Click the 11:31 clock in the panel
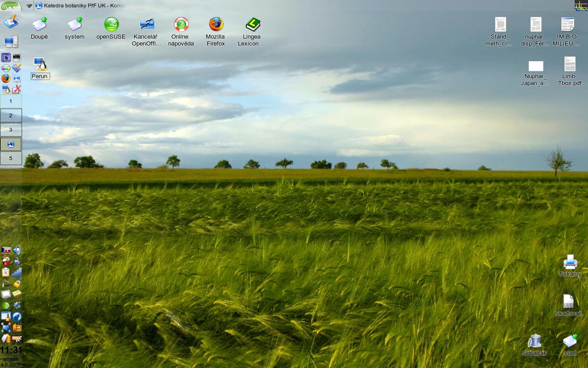588x368 pixels. [x=11, y=350]
